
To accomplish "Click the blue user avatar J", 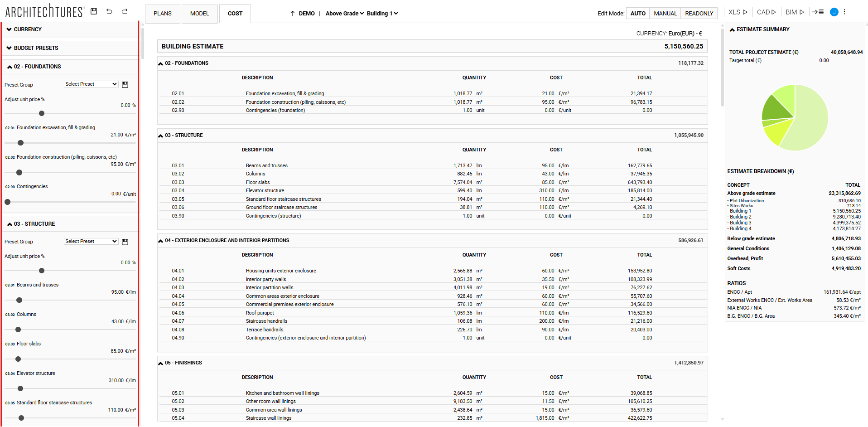I will click(x=834, y=12).
